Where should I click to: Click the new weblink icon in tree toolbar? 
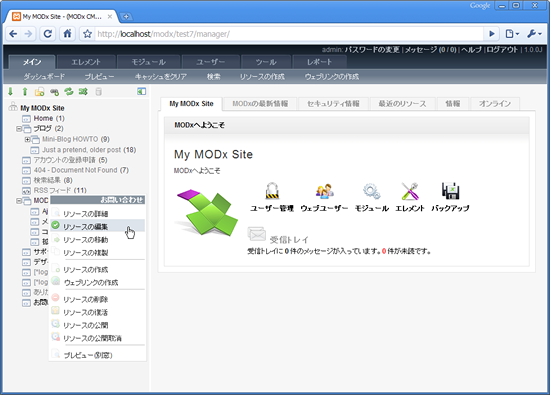pos(54,92)
